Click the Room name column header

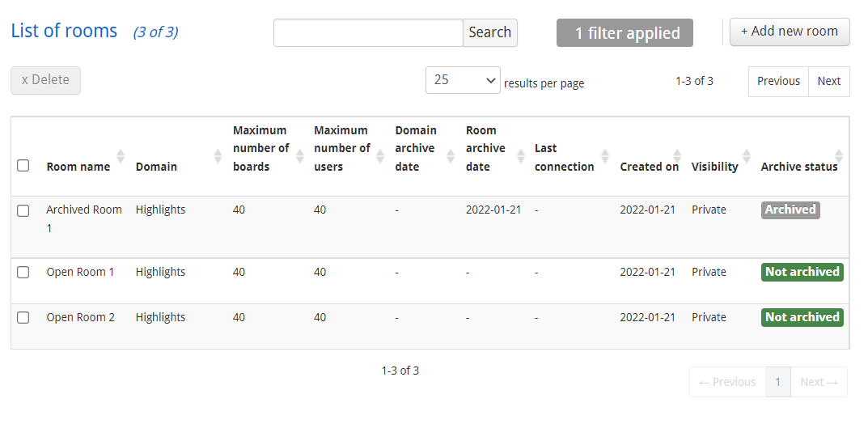coord(78,167)
